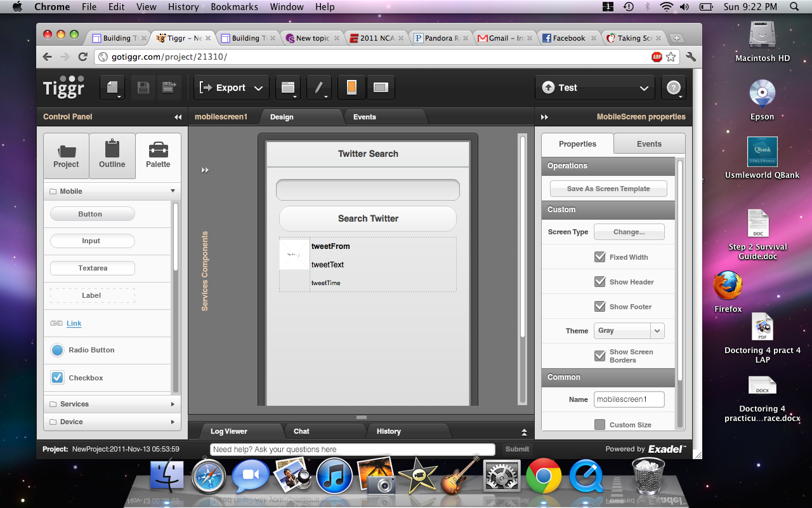This screenshot has width=812, height=508.
Task: Open the History tab at bottom
Action: point(389,431)
